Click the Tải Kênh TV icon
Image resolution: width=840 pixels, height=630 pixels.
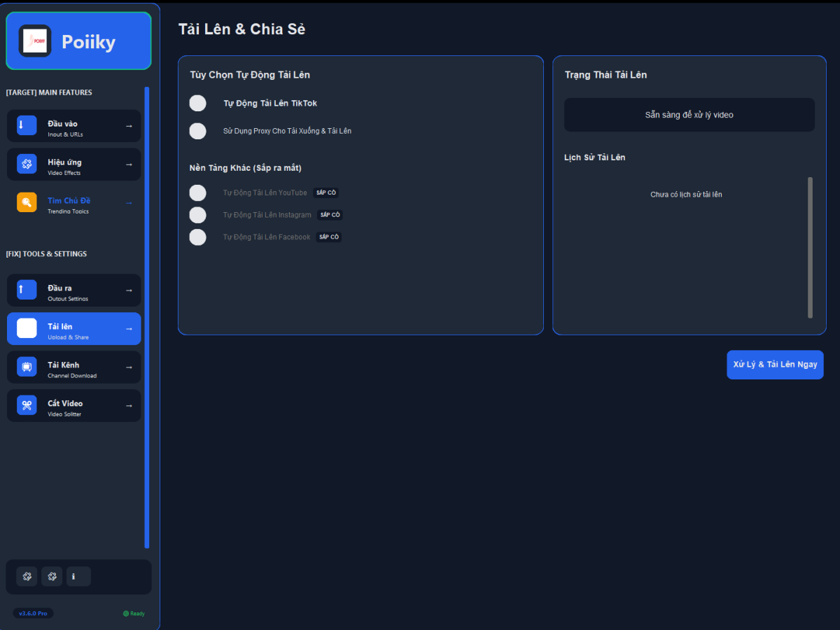coord(27,367)
